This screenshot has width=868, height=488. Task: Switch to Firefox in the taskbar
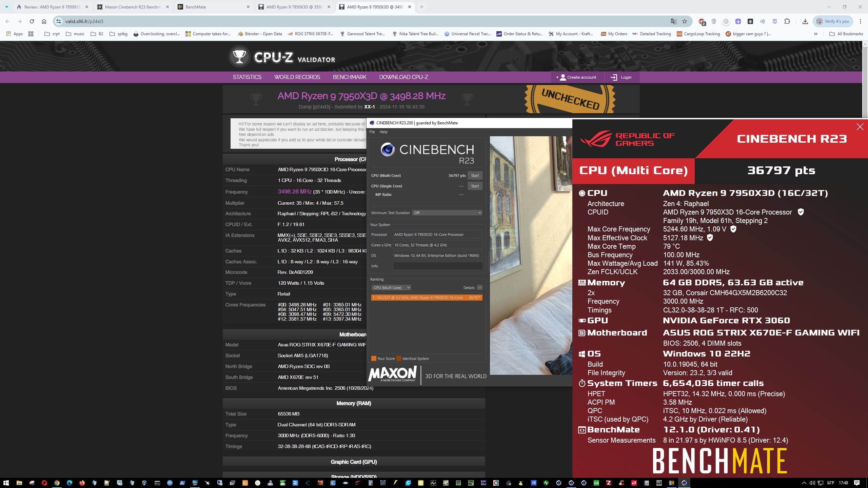(82, 483)
